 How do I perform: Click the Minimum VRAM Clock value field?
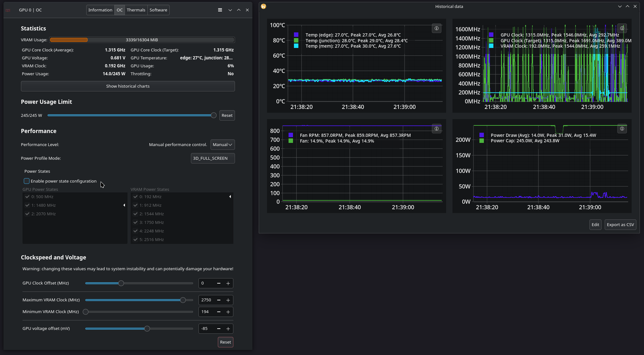click(x=205, y=312)
